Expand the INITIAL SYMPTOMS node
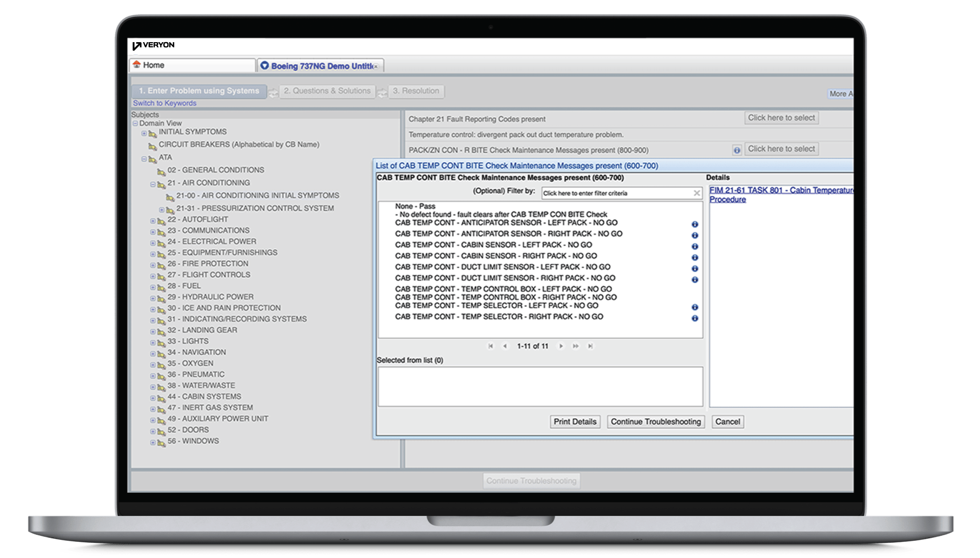Screen dimensions: 980x558 (144, 133)
